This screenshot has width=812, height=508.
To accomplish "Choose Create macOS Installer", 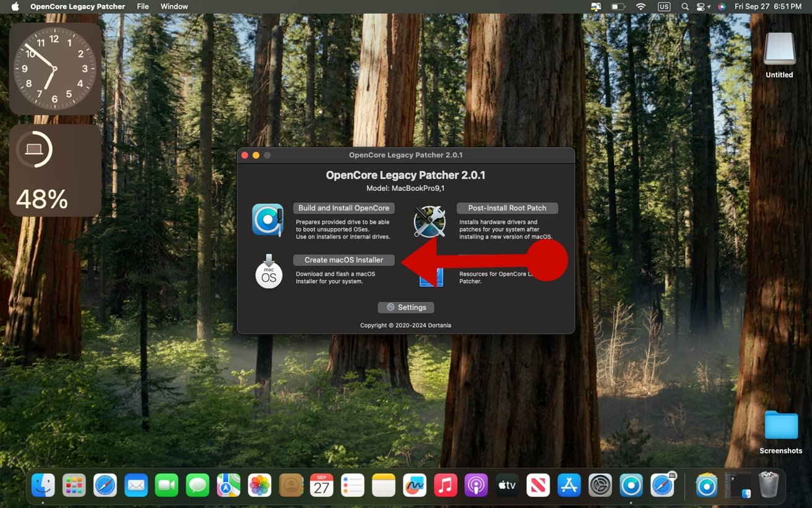I will [343, 260].
